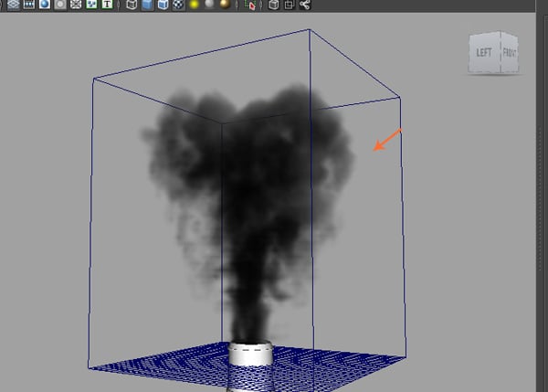Enable Use All Lights yellow sphere
Screen dimensions: 548x392
pos(194,5)
